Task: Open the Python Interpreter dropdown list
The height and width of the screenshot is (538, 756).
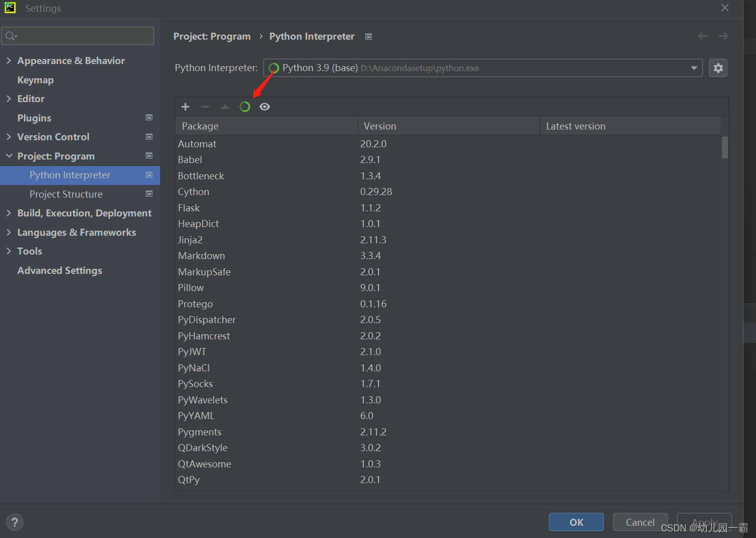Action: [x=694, y=68]
